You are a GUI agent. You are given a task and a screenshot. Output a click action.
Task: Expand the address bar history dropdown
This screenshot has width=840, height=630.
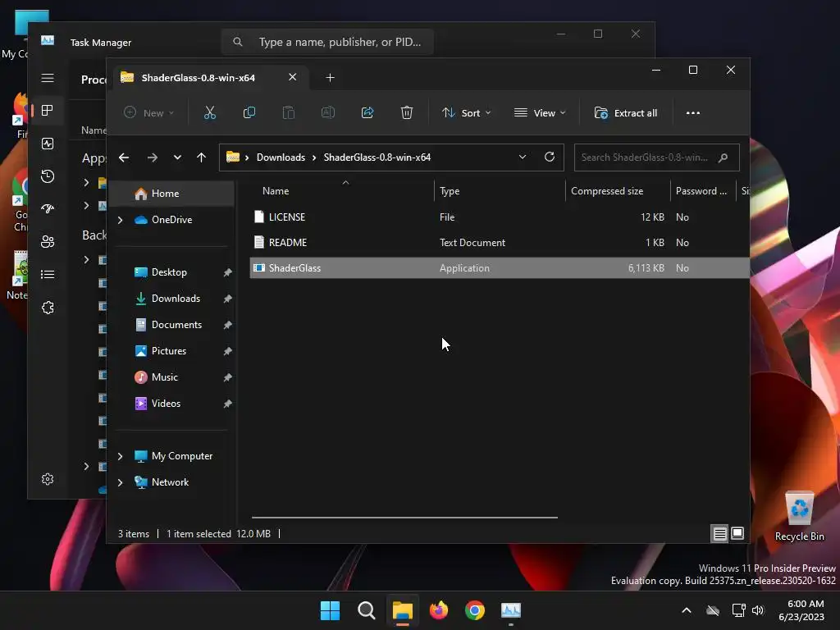coord(523,157)
